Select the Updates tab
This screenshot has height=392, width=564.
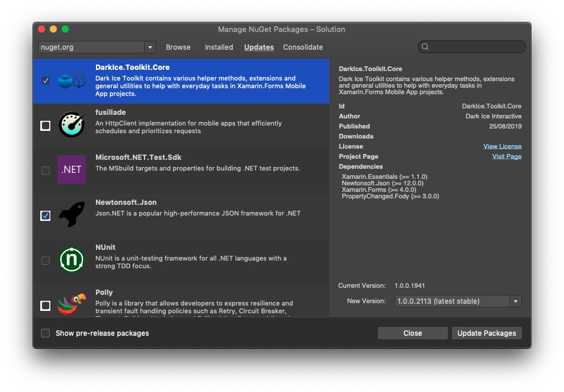[259, 47]
